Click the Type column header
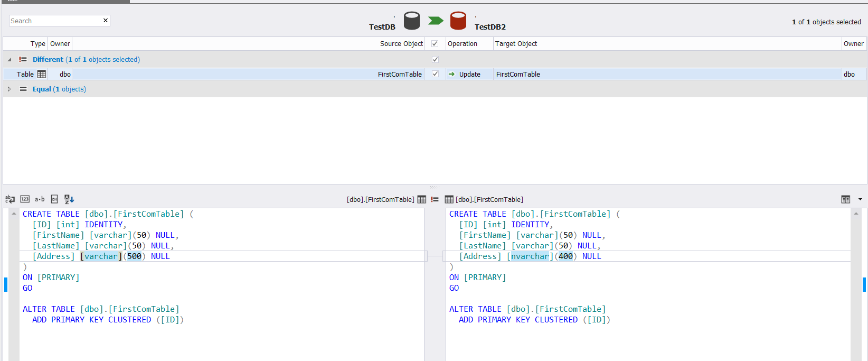 (37, 44)
